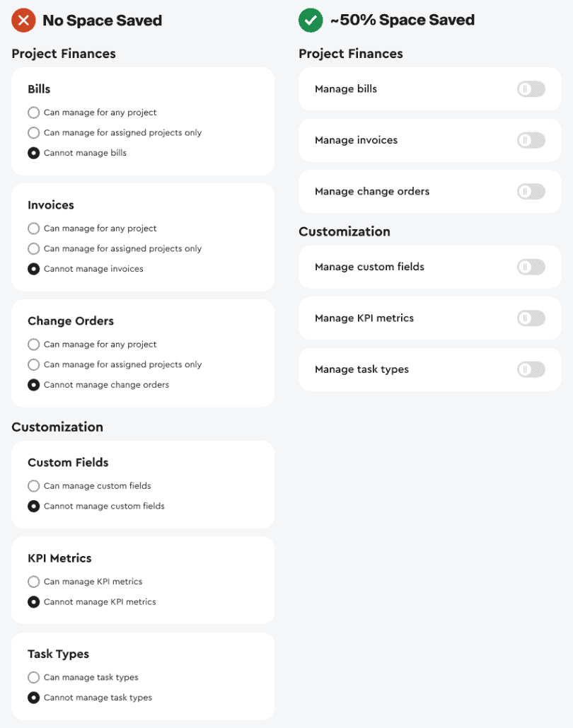Click 'Cannot manage invoices' radio option
This screenshot has width=573, height=728.
34,269
